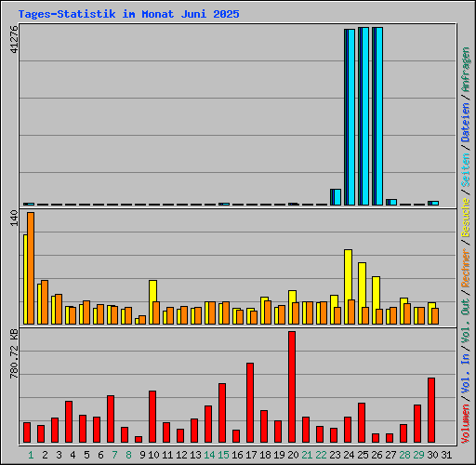Viewport: 476px width, 465px height.
Task: Select day label 21 on the x-axis
Action: 307,455
